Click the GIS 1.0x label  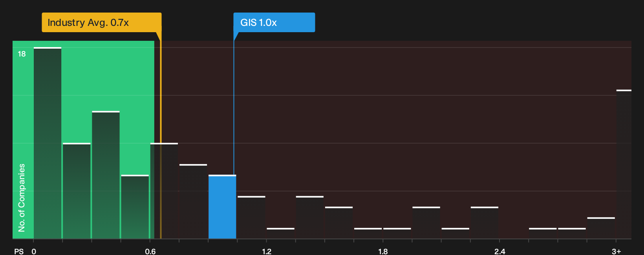click(274, 22)
